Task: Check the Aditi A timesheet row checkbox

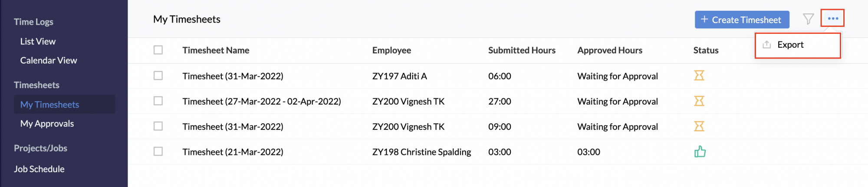Action: click(158, 76)
